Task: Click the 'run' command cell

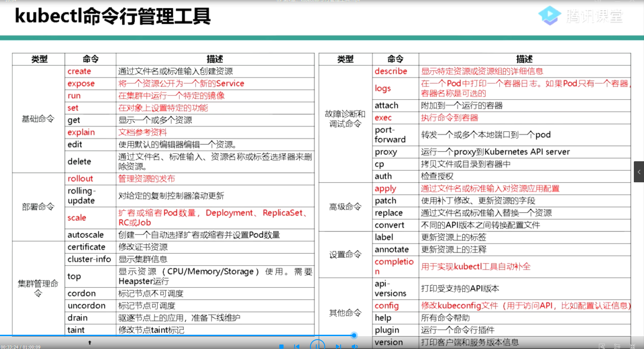Action: point(90,96)
